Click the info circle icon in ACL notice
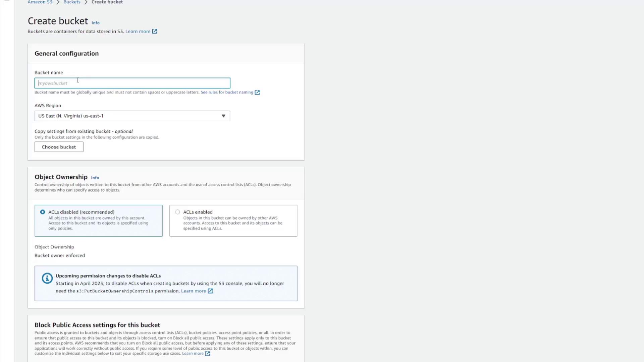The width and height of the screenshot is (644, 362). (47, 278)
